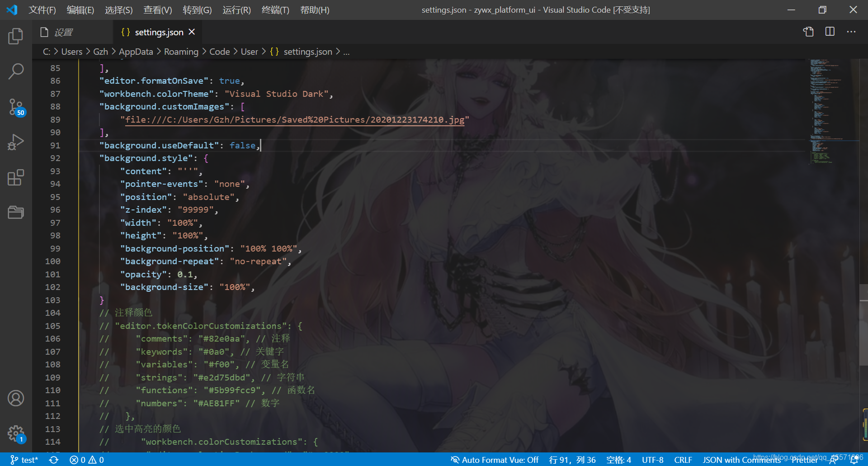The image size is (868, 466).
Task: Open the 文件(F) menu
Action: [42, 10]
